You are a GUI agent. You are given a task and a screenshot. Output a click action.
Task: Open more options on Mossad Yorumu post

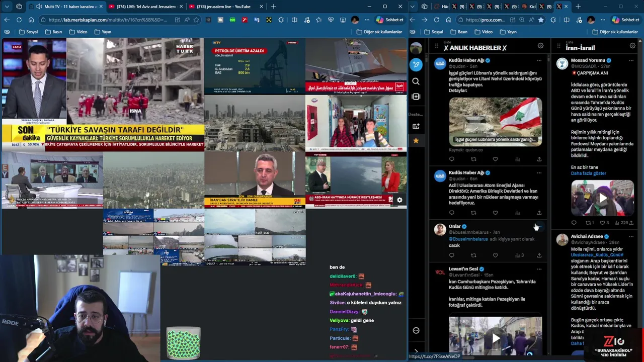point(631,60)
